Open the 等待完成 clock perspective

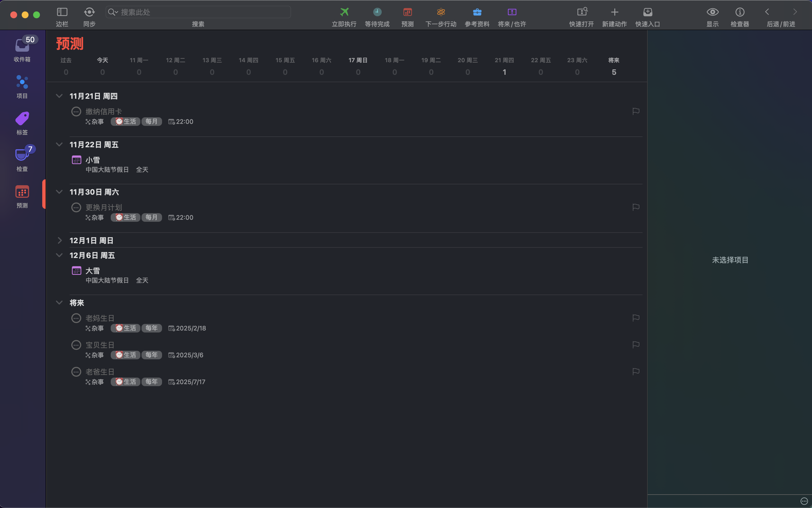[x=377, y=12]
